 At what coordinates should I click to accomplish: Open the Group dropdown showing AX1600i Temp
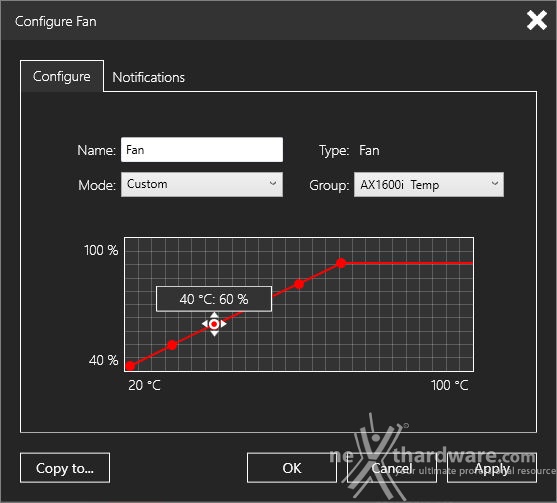point(429,184)
